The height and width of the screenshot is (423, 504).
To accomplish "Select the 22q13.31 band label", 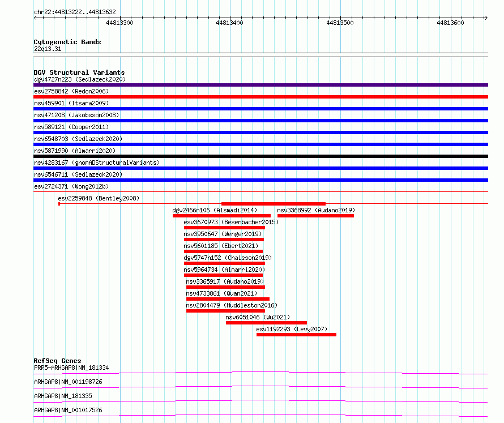I will (48, 49).
